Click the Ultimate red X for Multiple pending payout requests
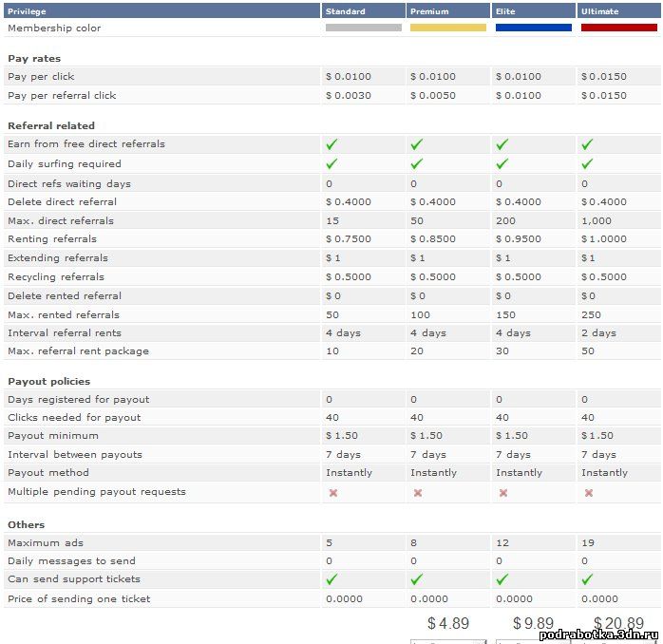Image resolution: width=663 pixels, height=644 pixels. coord(589,493)
